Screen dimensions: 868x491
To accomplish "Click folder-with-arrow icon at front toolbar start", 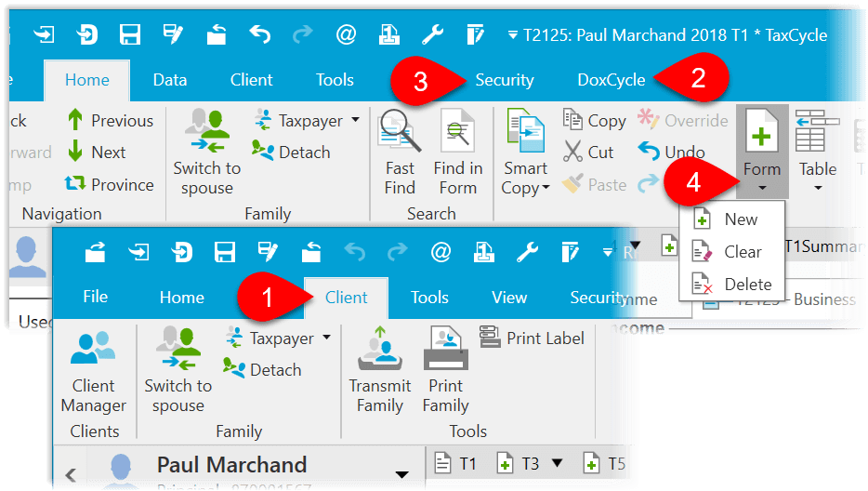I will click(95, 252).
